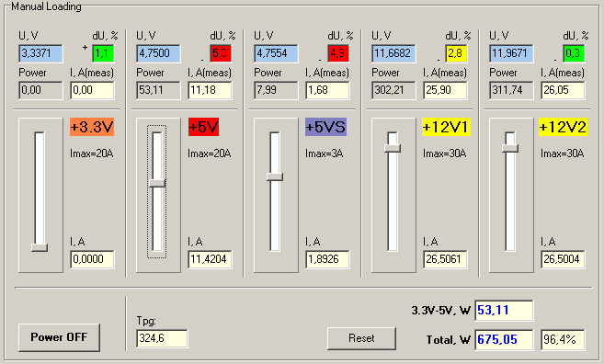Click the '3.3V-5V, W' label
Screen dimensions: 604x364
[441, 311]
